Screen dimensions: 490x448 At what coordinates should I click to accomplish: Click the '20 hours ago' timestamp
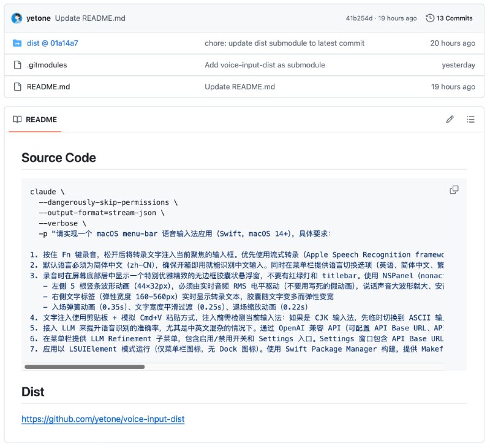[453, 43]
